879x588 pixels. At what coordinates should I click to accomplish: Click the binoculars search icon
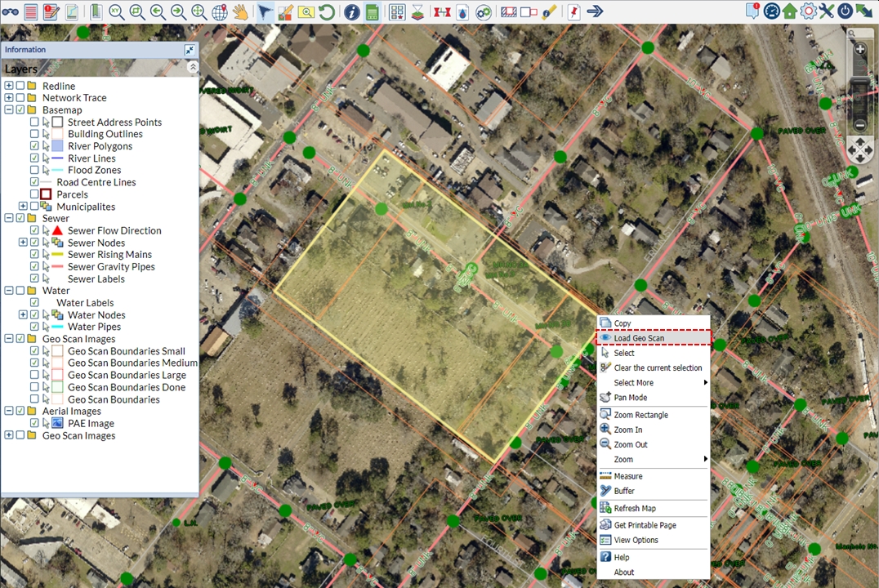pos(10,11)
